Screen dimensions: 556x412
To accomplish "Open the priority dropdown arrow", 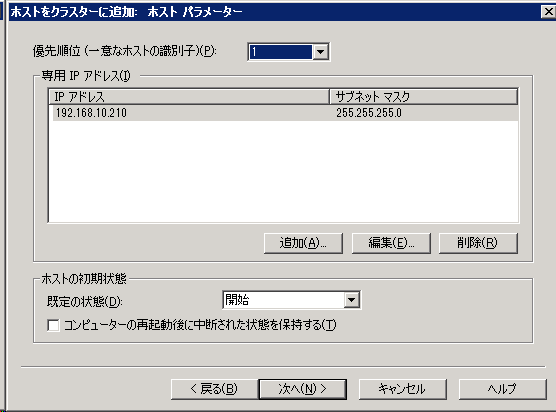I will pyautogui.click(x=320, y=52).
